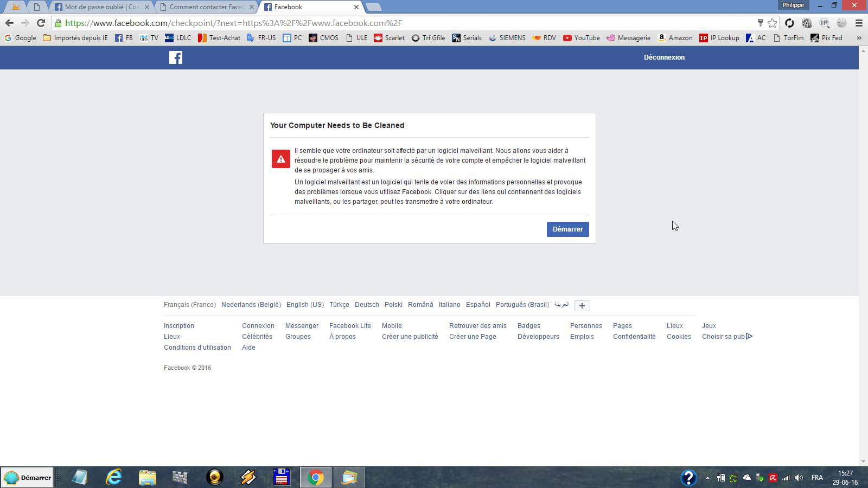
Task: Open Internet Explorer from taskbar
Action: pyautogui.click(x=113, y=477)
